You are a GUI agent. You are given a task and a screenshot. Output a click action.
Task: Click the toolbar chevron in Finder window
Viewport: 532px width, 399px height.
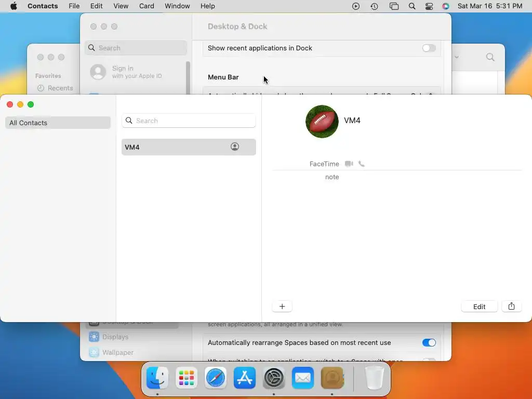pos(457,57)
